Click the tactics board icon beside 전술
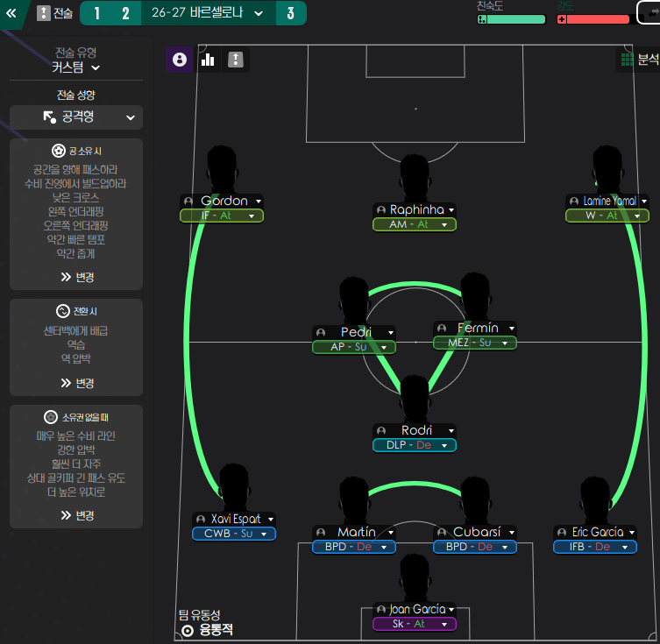 43,13
